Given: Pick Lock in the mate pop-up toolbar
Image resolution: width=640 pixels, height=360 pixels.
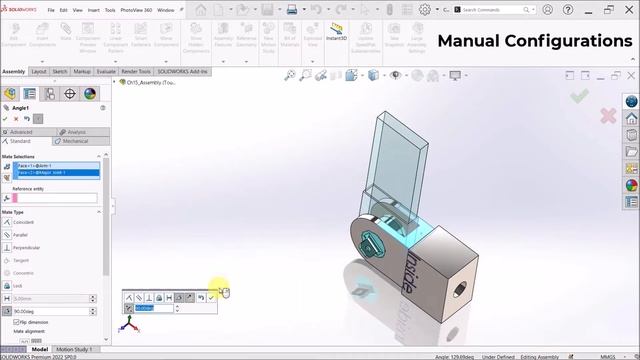Looking at the screenshot, I should [159, 298].
